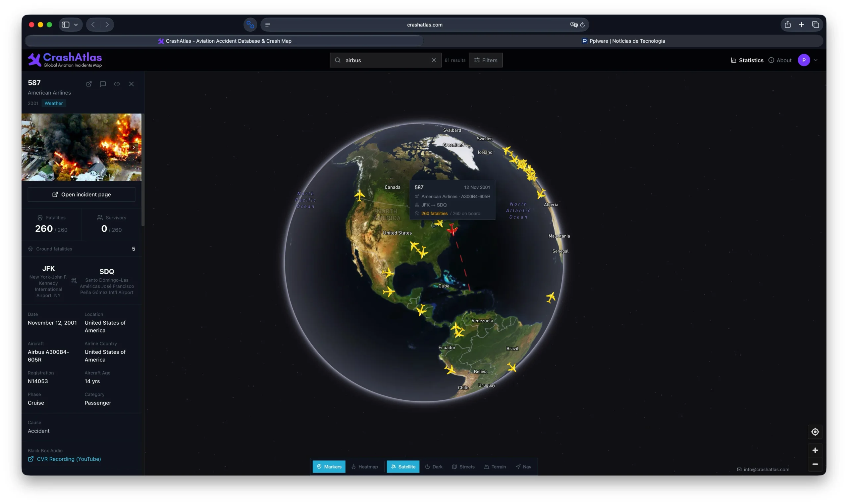Click the burning crash site photo

(x=81, y=147)
